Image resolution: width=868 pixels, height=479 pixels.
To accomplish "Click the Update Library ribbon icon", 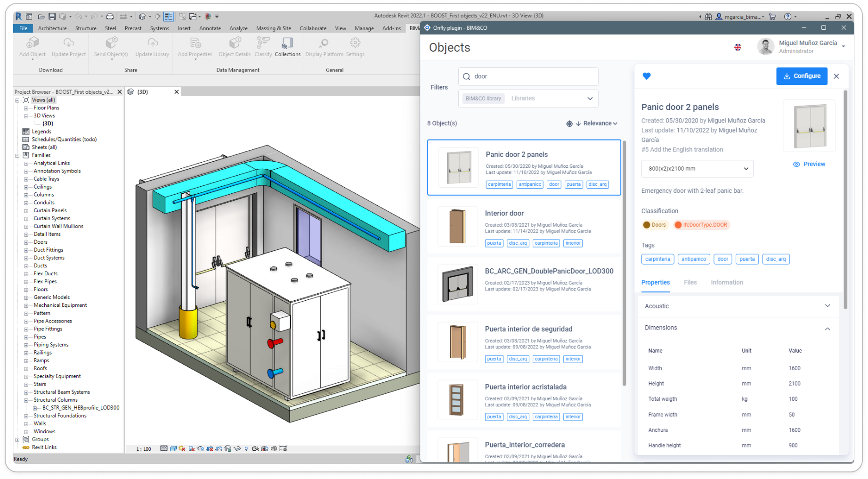I will pyautogui.click(x=152, y=43).
